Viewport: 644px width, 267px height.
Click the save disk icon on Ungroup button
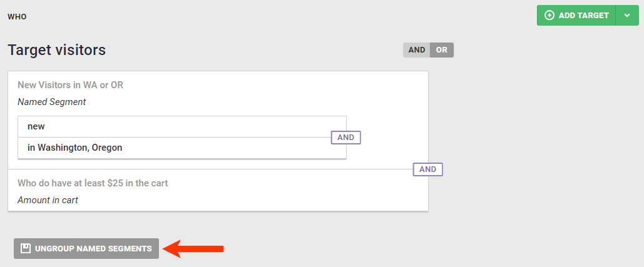tap(26, 248)
